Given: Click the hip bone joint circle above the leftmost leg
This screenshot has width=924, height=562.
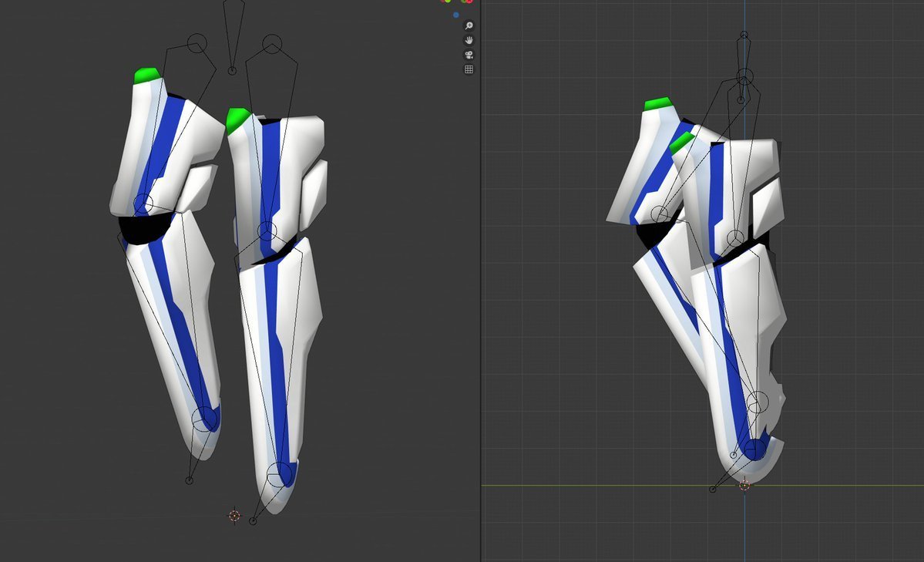Looking at the screenshot, I should pyautogui.click(x=197, y=44).
